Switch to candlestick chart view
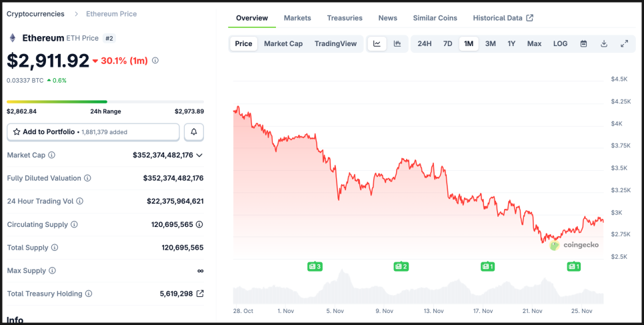644x325 pixels. pyautogui.click(x=397, y=44)
